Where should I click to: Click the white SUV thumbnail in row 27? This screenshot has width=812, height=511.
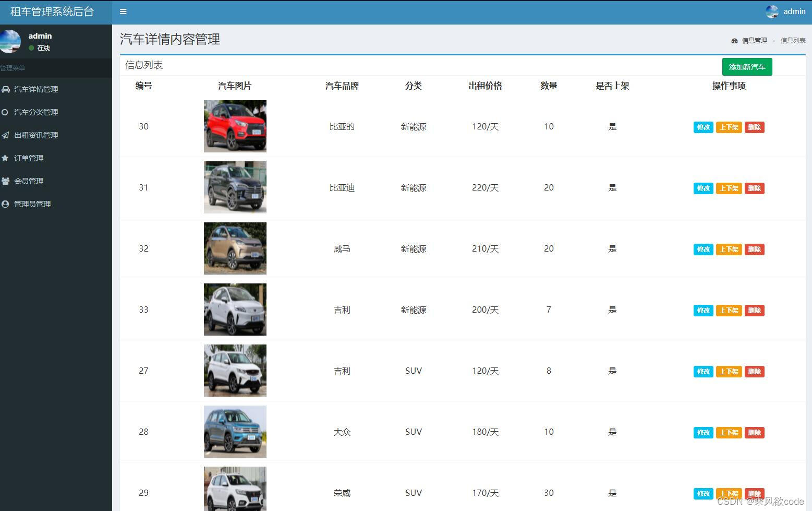click(x=235, y=371)
